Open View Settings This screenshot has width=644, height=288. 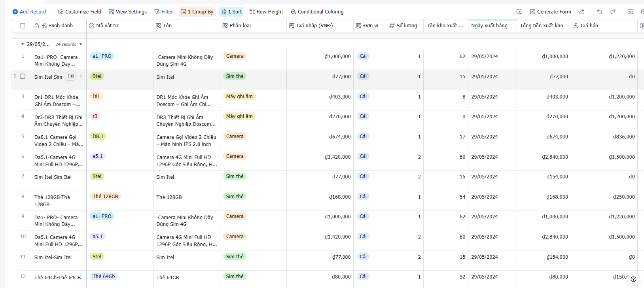(128, 12)
